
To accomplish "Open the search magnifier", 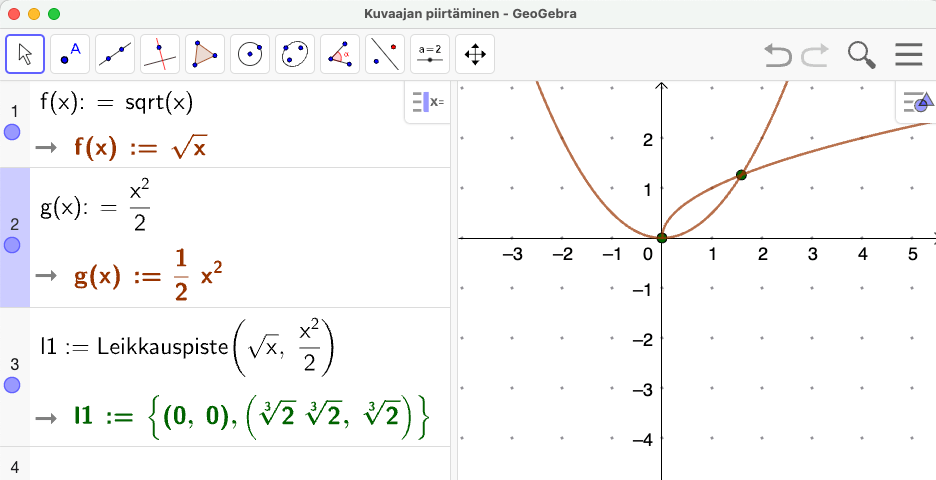I will pos(861,54).
